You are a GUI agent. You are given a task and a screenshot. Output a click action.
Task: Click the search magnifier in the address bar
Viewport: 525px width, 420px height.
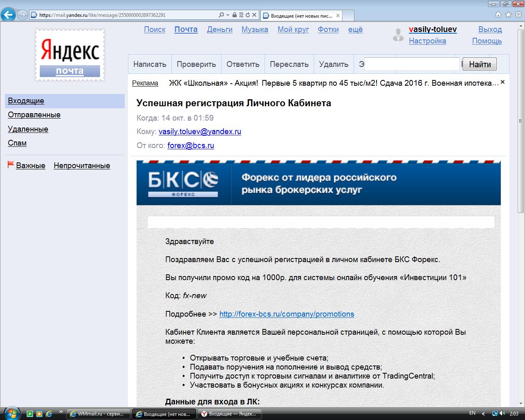pyautogui.click(x=221, y=15)
